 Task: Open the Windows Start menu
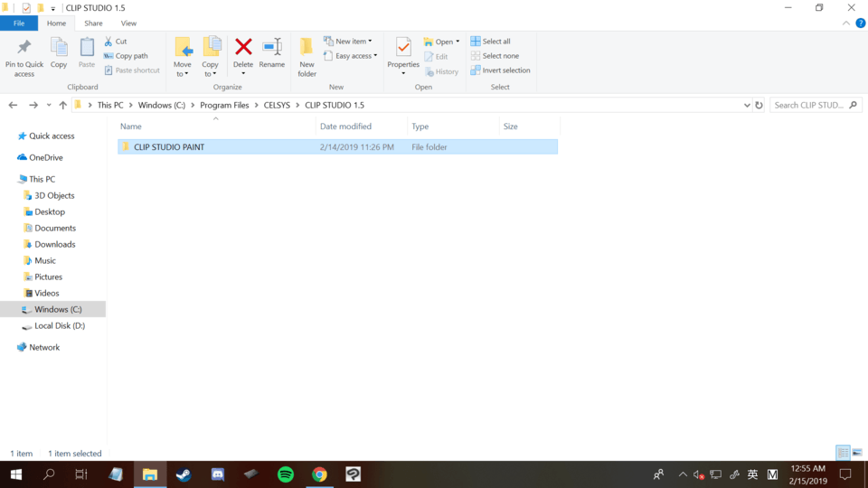(x=16, y=474)
